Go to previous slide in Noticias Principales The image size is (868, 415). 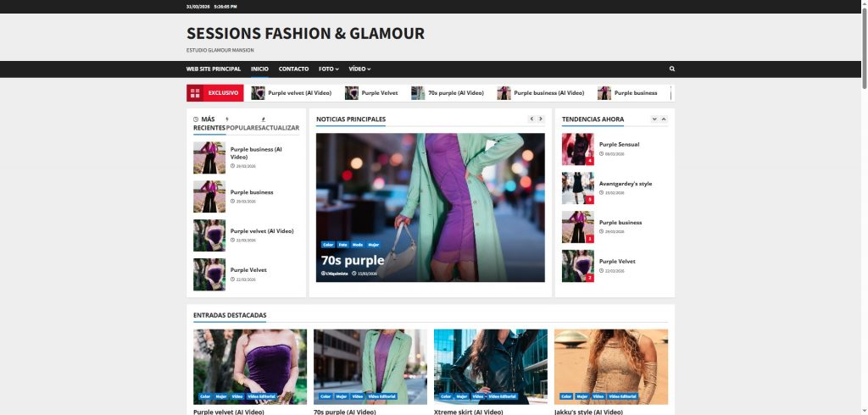click(531, 119)
